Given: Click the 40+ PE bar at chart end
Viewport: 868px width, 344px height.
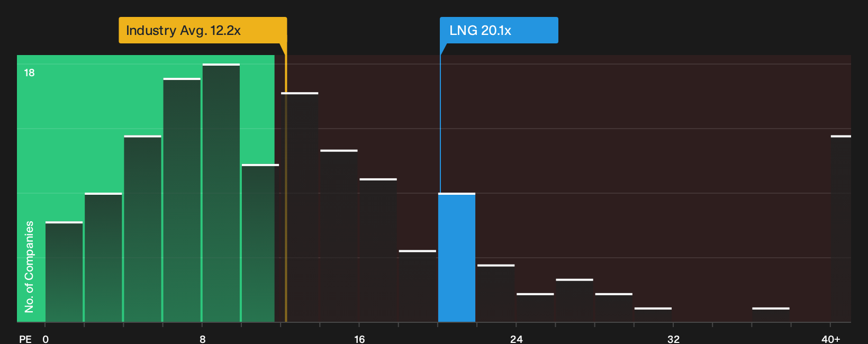Looking at the screenshot, I should pyautogui.click(x=841, y=229).
